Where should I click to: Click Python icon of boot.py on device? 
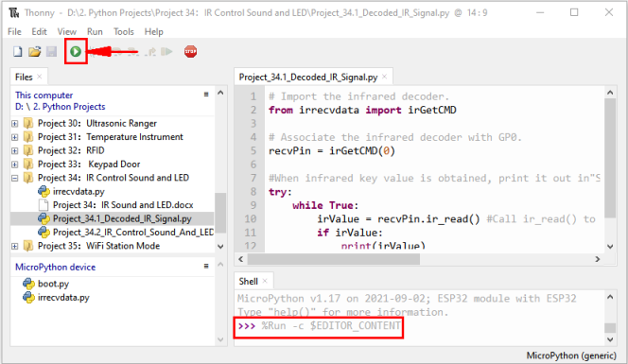(x=28, y=284)
